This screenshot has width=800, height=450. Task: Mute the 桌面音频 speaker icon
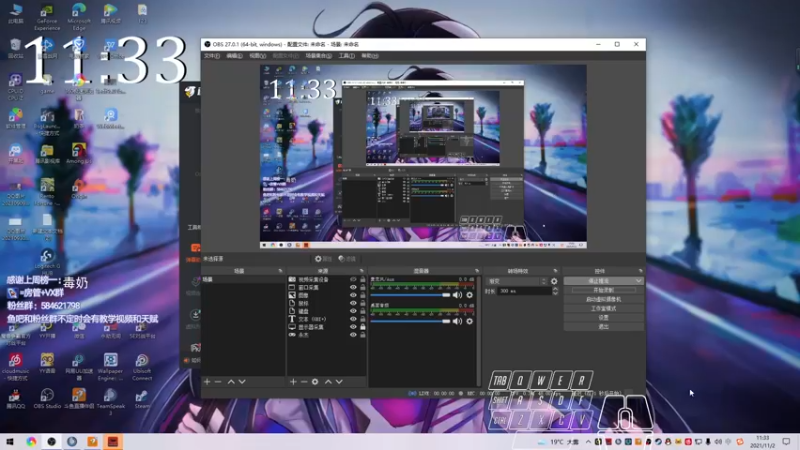click(x=457, y=321)
